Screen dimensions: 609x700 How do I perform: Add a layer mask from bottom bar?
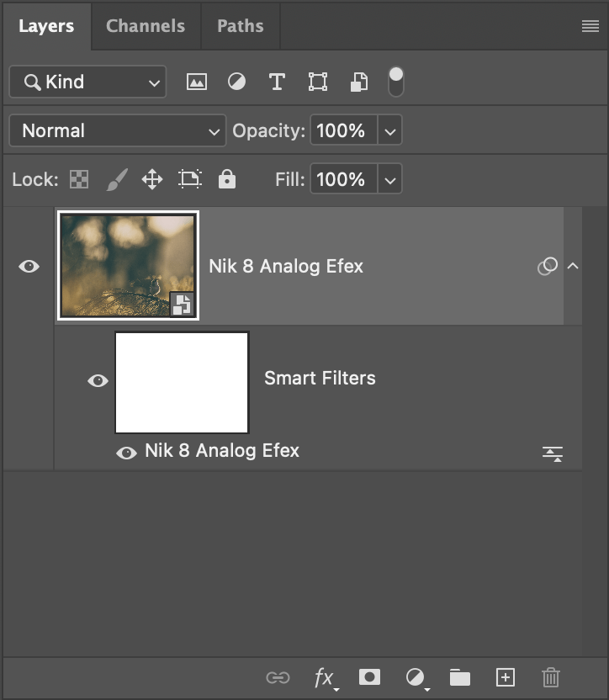(x=369, y=677)
